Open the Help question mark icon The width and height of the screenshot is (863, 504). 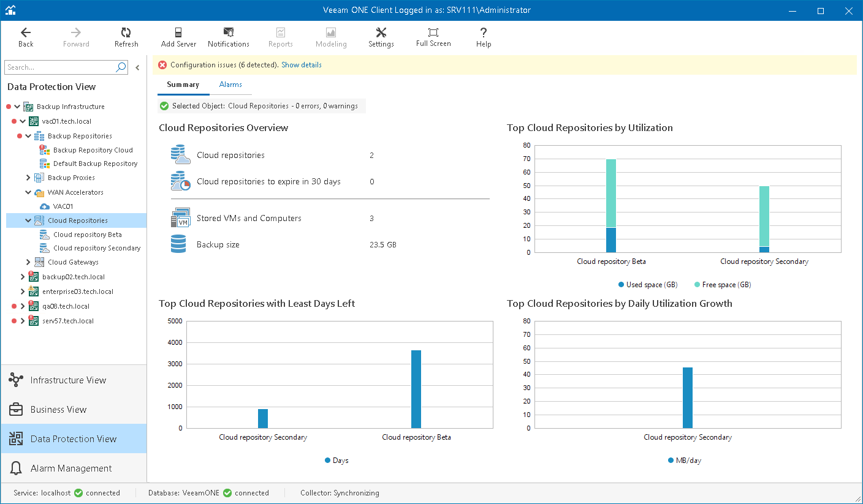click(484, 33)
